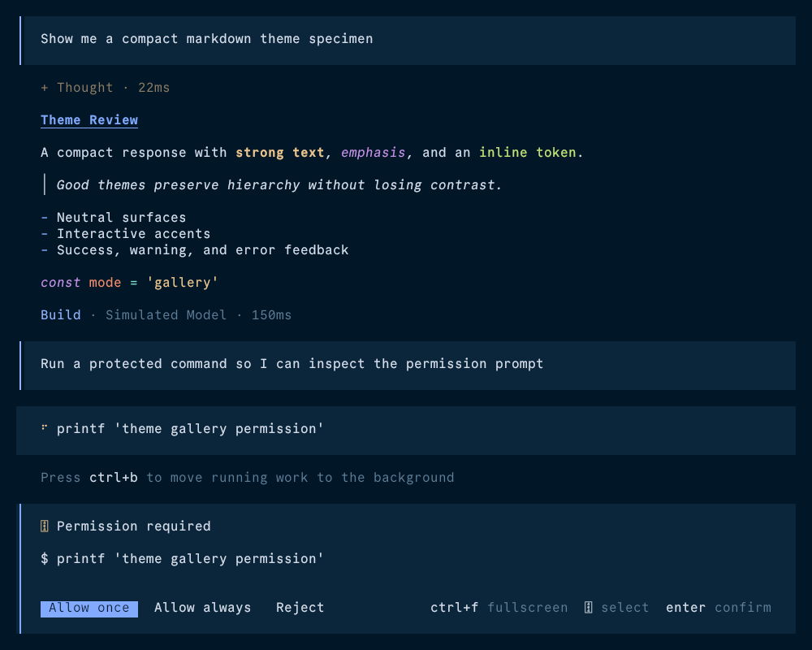Click the select arrows icon in footer

588,608
